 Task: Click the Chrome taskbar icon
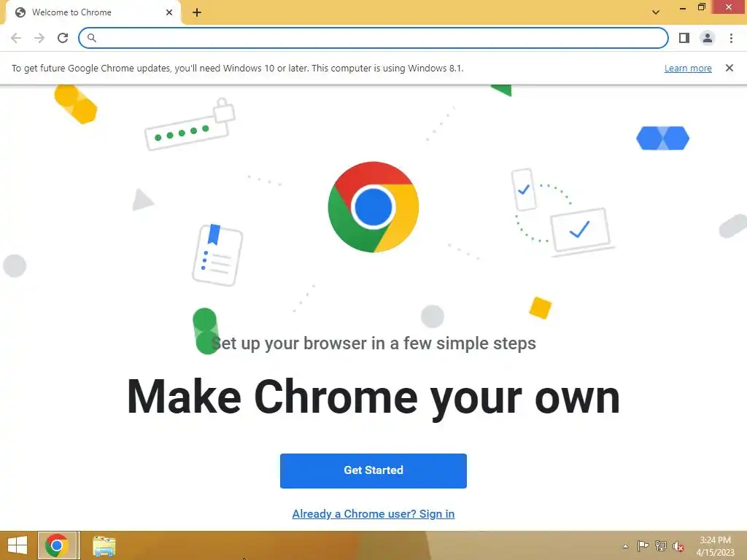[x=58, y=545]
